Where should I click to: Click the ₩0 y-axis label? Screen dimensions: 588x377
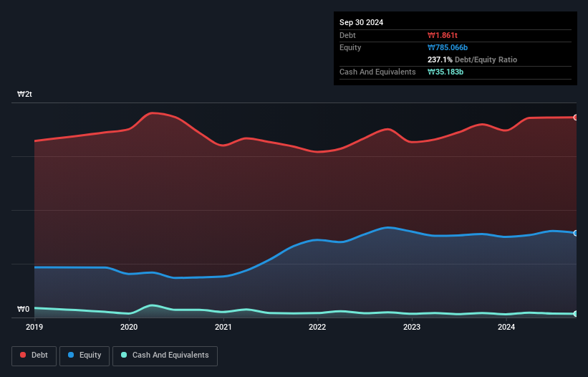click(23, 309)
